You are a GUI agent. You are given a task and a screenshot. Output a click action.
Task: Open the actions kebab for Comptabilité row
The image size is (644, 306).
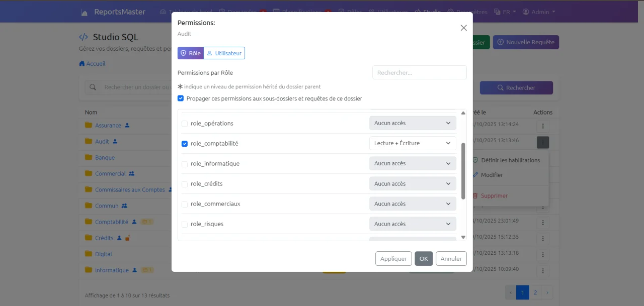[x=542, y=222]
